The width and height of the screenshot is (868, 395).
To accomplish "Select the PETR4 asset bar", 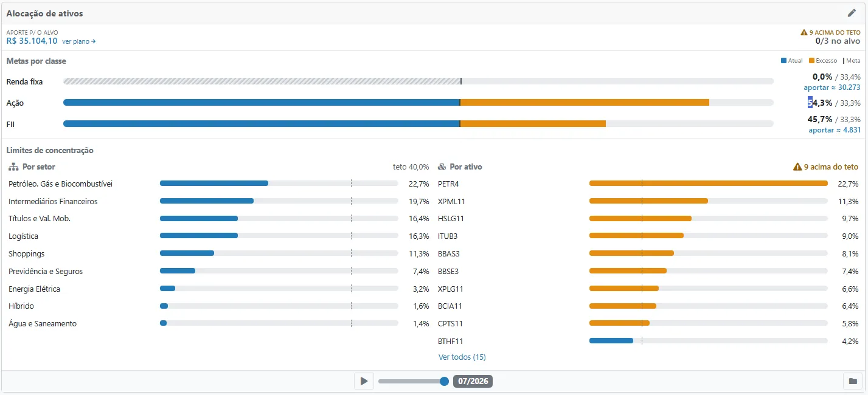I will point(708,184).
